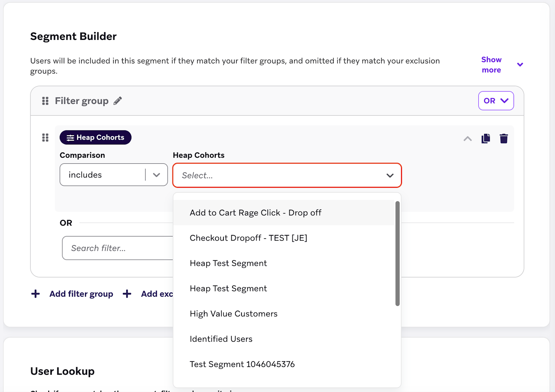Click the cohort list scrollbar

pyautogui.click(x=398, y=253)
